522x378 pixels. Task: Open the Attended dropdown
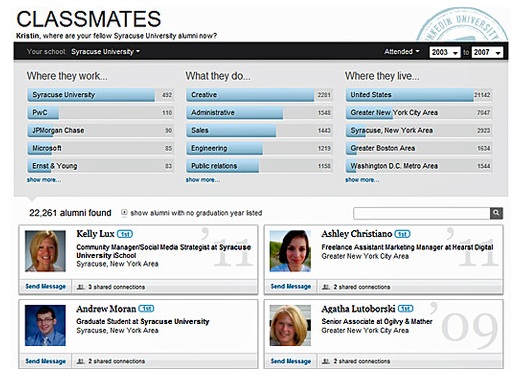pos(402,52)
